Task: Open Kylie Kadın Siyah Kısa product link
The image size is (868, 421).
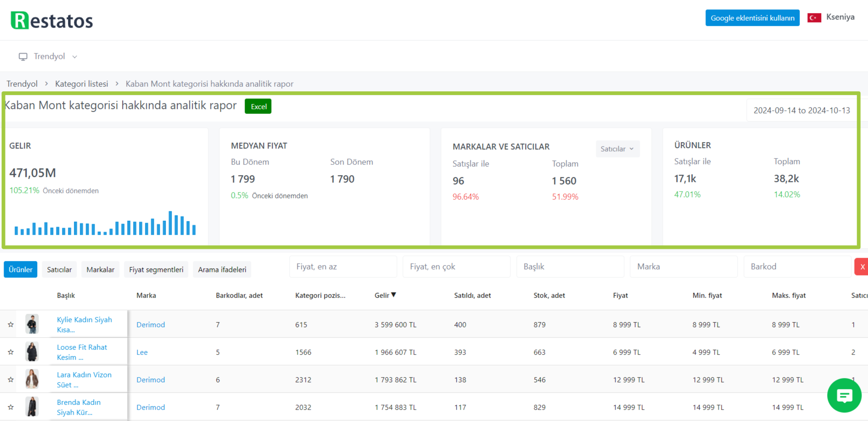Action: pyautogui.click(x=84, y=325)
